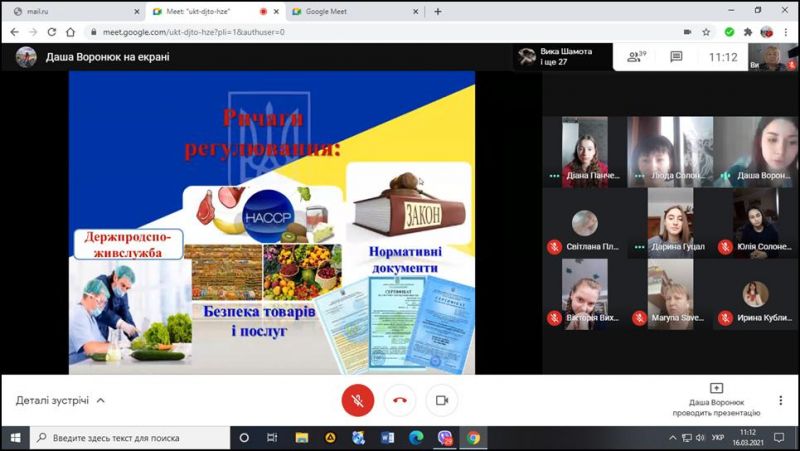800x451 pixels.
Task: Close the mail.ru tab
Action: (x=137, y=11)
